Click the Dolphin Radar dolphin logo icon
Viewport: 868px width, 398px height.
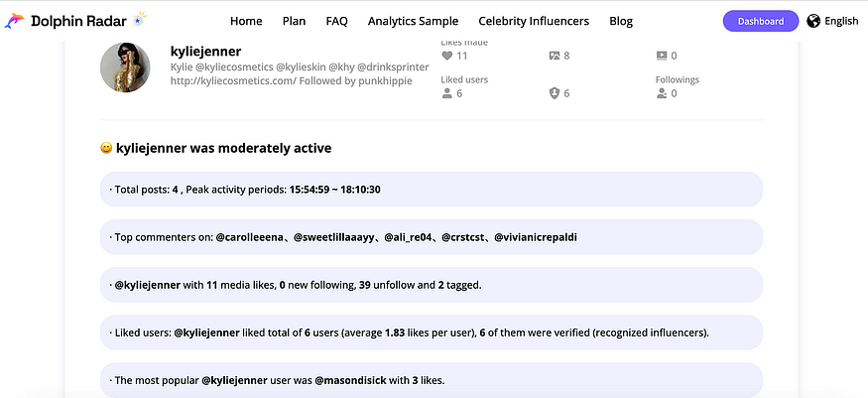tap(15, 21)
